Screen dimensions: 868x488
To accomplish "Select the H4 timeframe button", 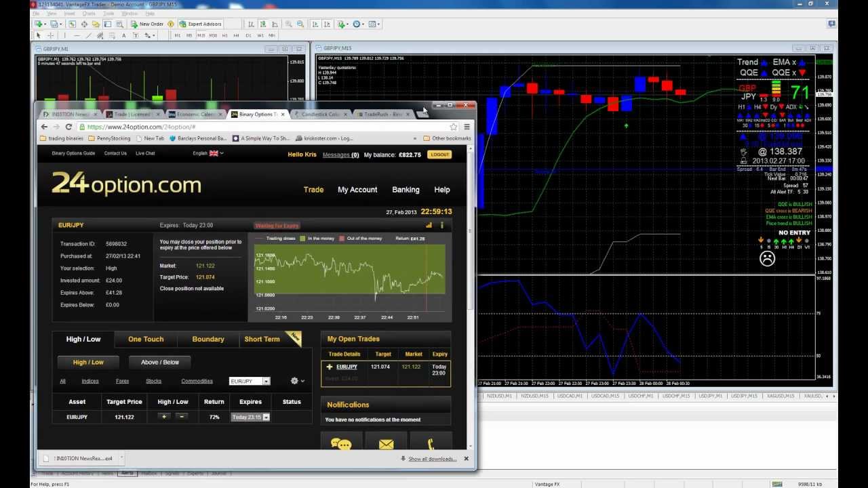I will (x=237, y=35).
